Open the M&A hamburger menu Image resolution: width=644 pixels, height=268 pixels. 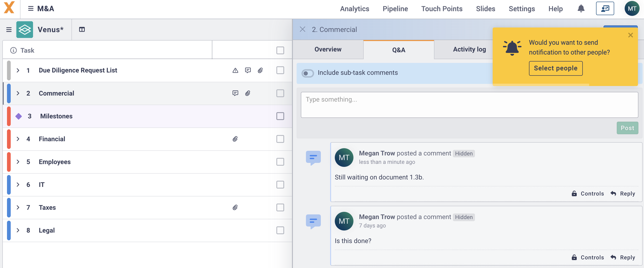31,9
